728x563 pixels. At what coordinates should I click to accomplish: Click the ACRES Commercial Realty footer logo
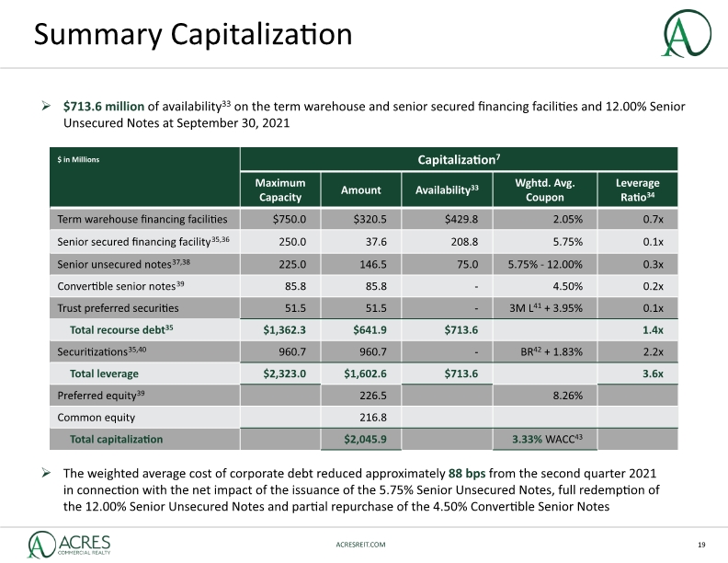point(70,545)
